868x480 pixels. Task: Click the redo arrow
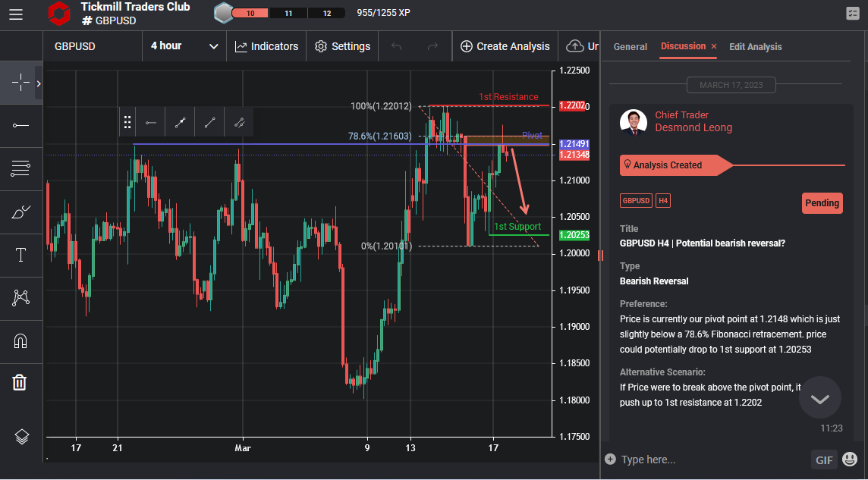[433, 46]
